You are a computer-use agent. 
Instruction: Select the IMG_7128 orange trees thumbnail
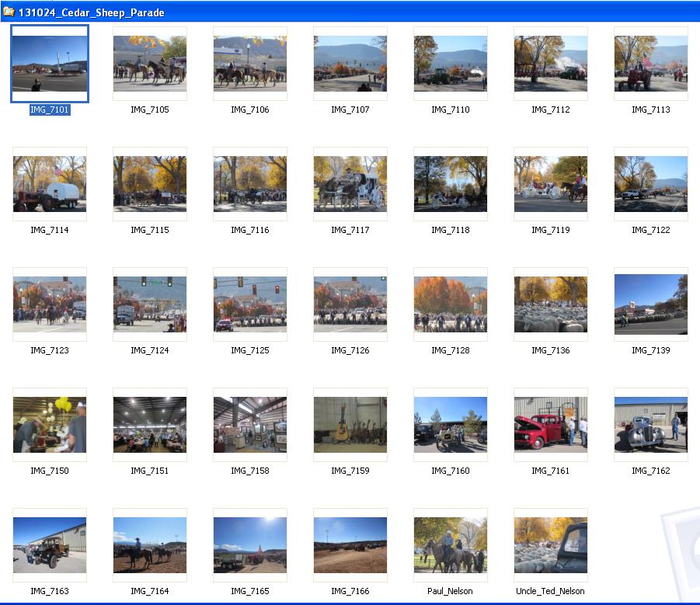click(x=451, y=304)
